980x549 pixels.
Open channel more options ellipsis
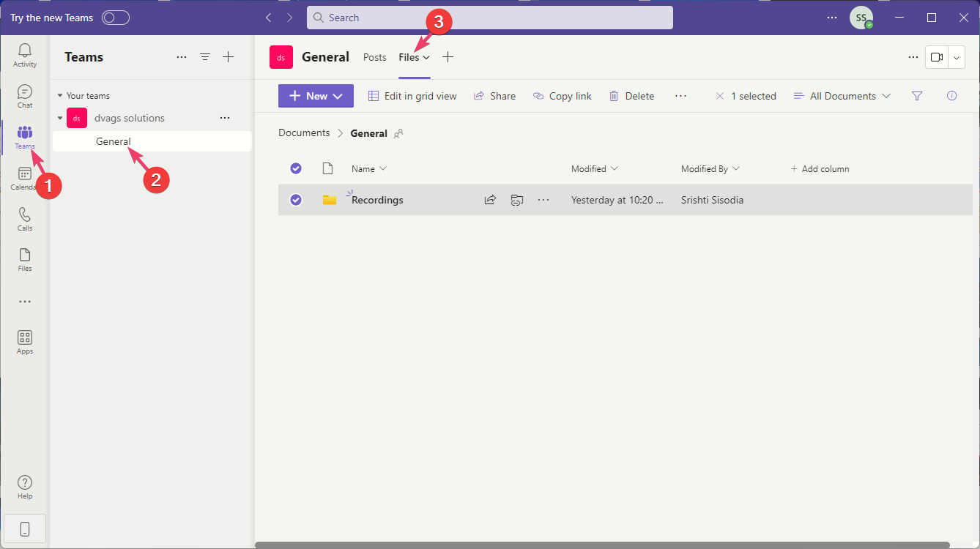point(913,57)
